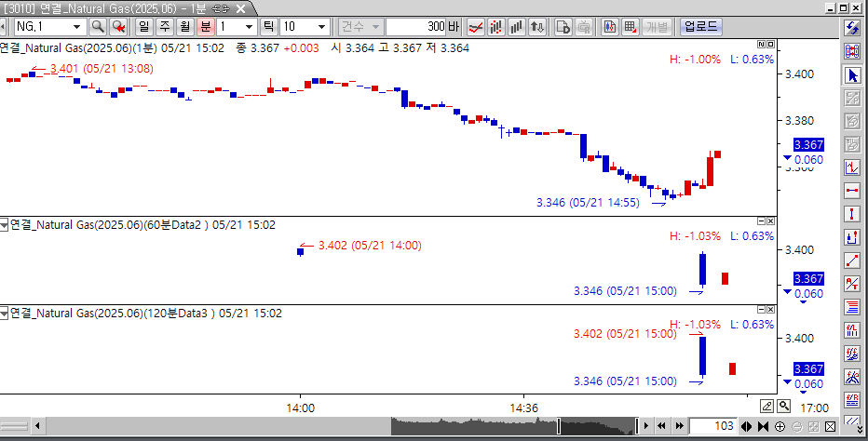Click the 틱 (tick) button
This screenshot has height=441, width=868.
(x=268, y=27)
